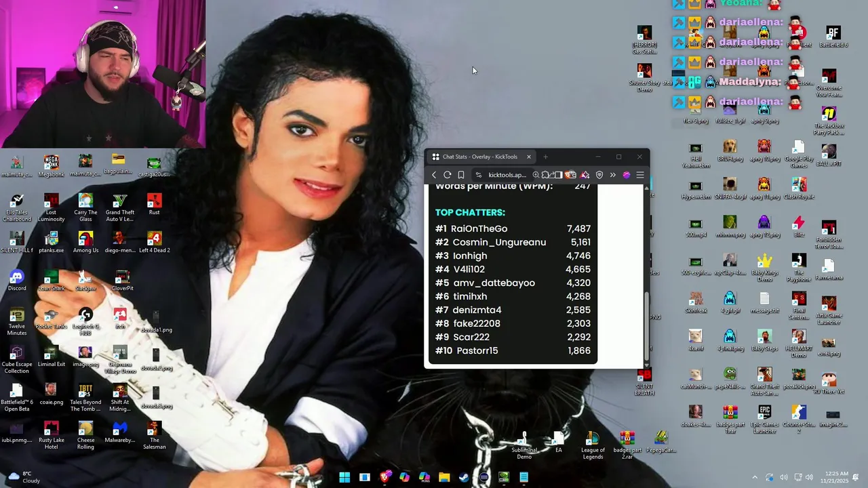Image resolution: width=868 pixels, height=488 pixels.
Task: Click the zoom magnifier in address bar
Action: 536,175
